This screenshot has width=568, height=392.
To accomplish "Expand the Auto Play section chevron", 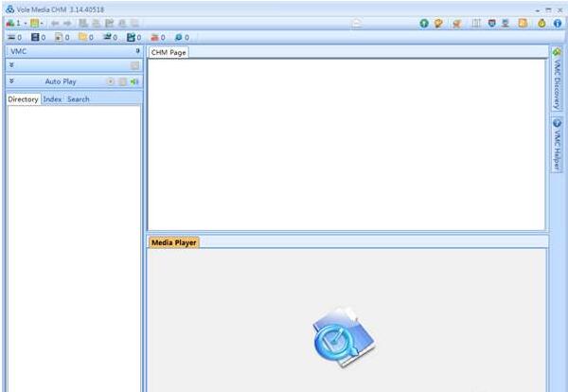I will [11, 81].
